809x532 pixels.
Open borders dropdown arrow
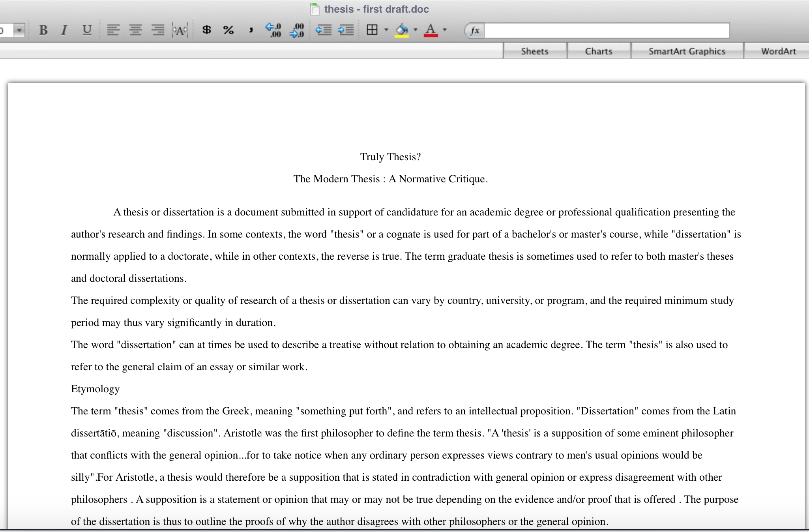(386, 30)
